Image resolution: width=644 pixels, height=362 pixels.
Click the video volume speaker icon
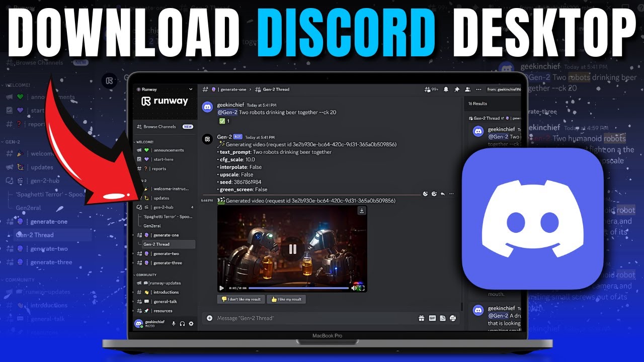[x=355, y=288]
